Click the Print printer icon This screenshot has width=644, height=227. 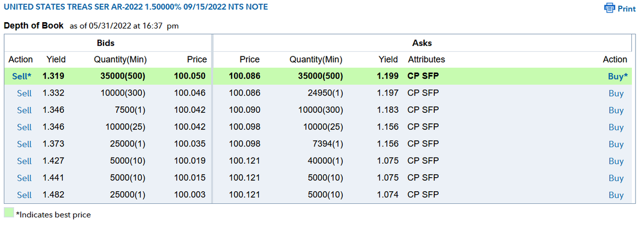(x=610, y=9)
